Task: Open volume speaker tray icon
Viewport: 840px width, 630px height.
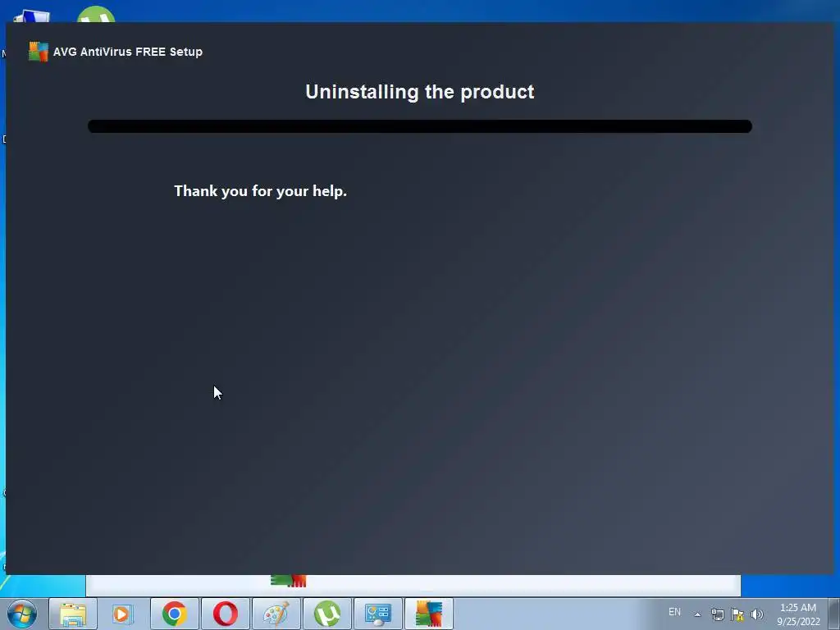Action: [757, 614]
